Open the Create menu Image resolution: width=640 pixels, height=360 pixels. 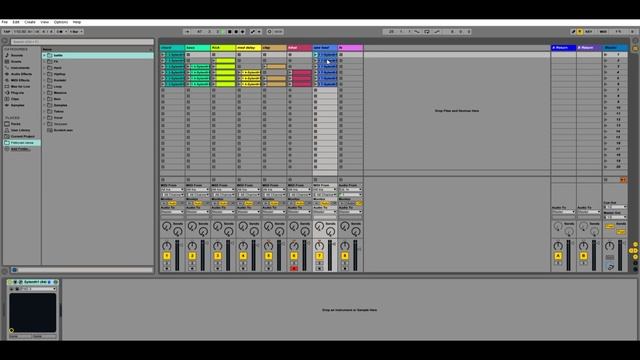[x=30, y=22]
